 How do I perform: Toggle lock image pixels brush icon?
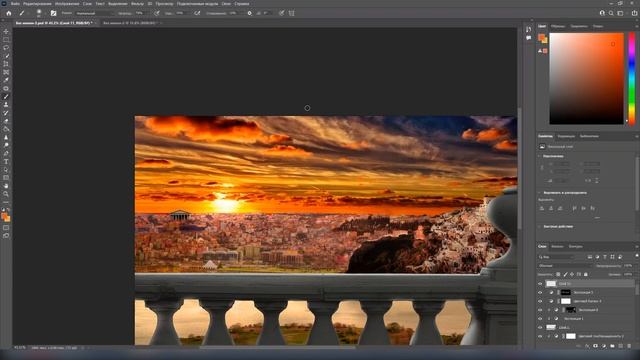coord(565,274)
